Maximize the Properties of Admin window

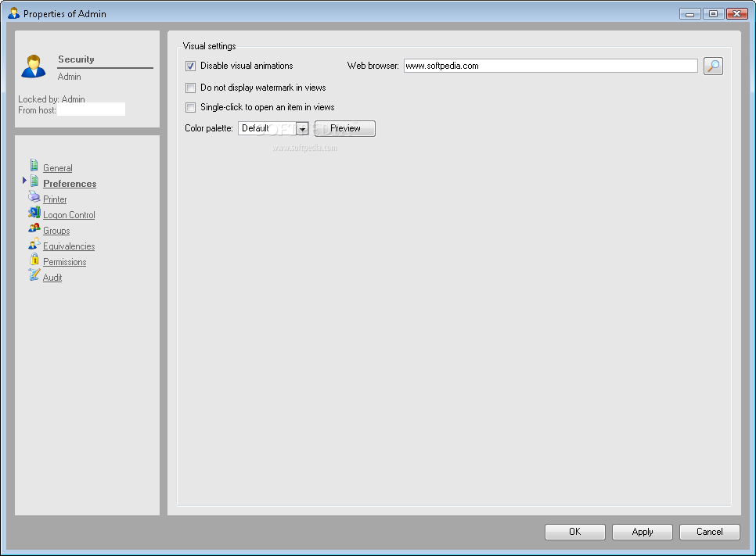[x=713, y=14]
